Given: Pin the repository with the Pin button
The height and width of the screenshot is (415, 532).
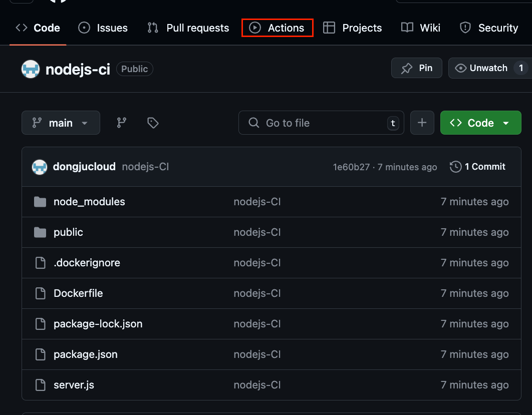Looking at the screenshot, I should coord(417,68).
